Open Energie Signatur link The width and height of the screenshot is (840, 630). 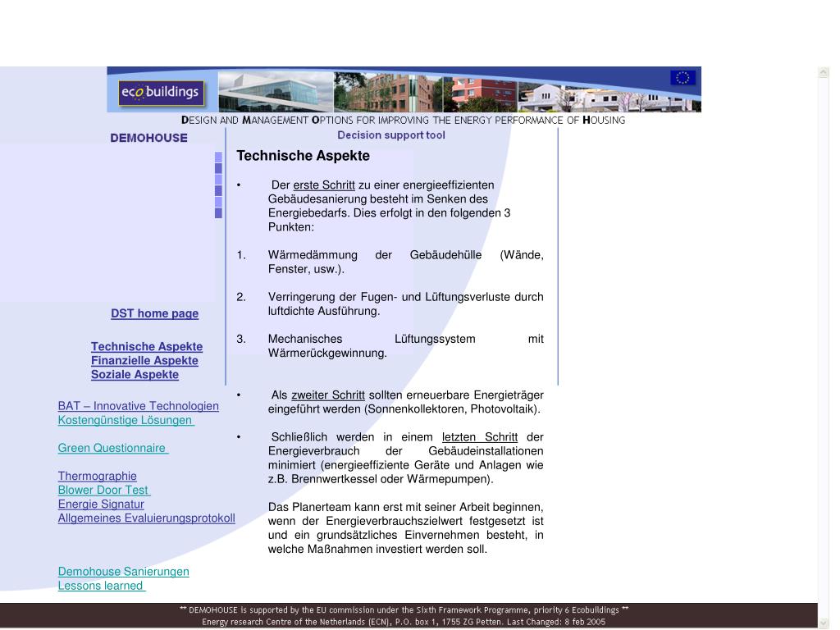pos(101,504)
